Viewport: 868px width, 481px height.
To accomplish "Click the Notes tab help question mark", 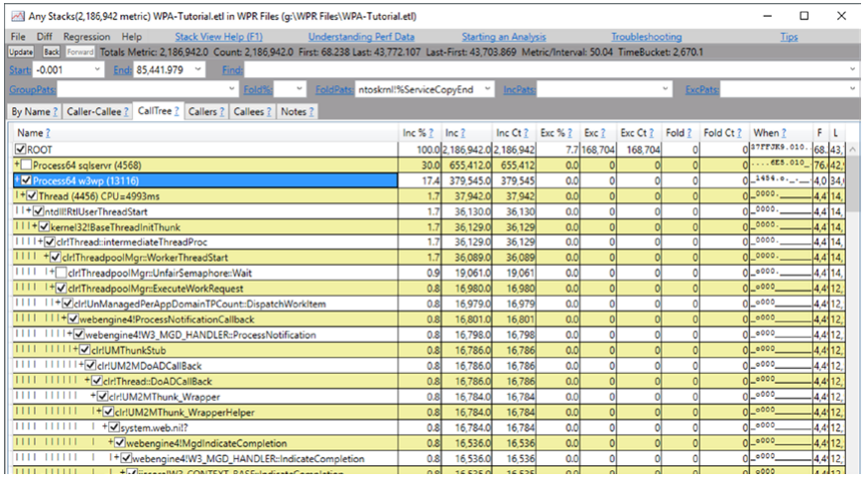I will (311, 111).
